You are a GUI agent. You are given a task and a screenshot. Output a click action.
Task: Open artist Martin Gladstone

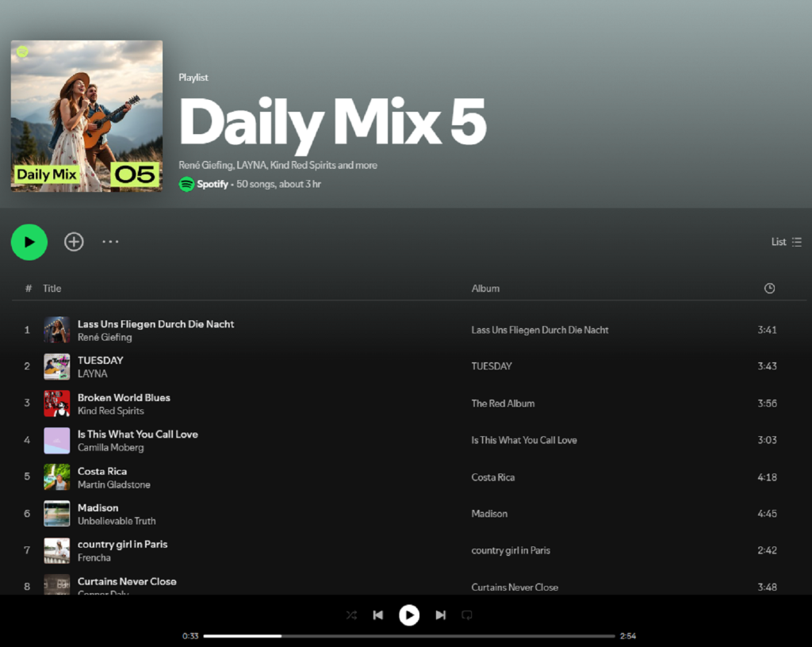[x=114, y=484]
